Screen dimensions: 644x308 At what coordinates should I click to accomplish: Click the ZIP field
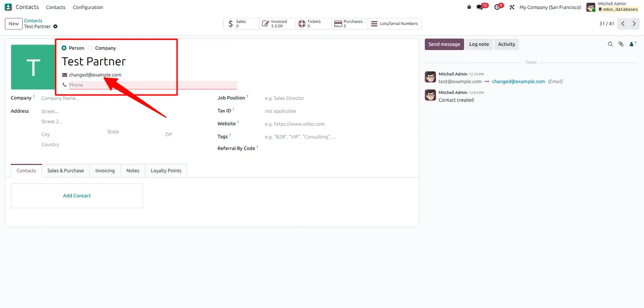pos(185,134)
